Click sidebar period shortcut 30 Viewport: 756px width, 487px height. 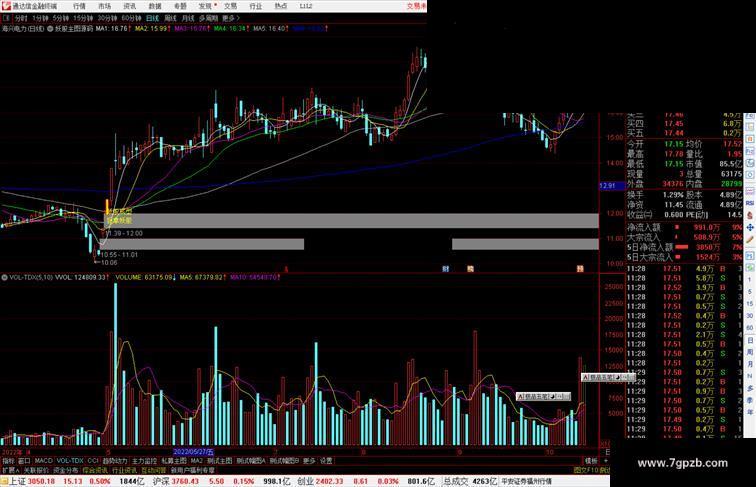[x=750, y=316]
